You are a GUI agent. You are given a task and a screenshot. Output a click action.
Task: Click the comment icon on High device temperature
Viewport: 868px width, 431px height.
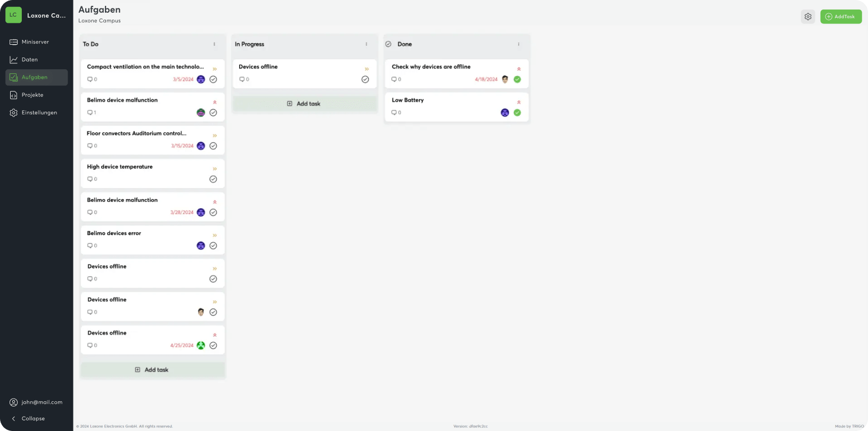coord(90,179)
